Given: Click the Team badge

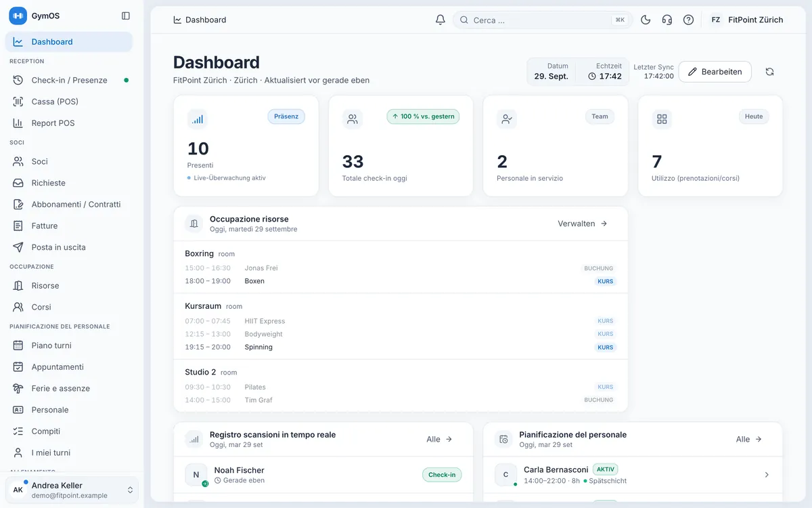Looking at the screenshot, I should pyautogui.click(x=600, y=117).
